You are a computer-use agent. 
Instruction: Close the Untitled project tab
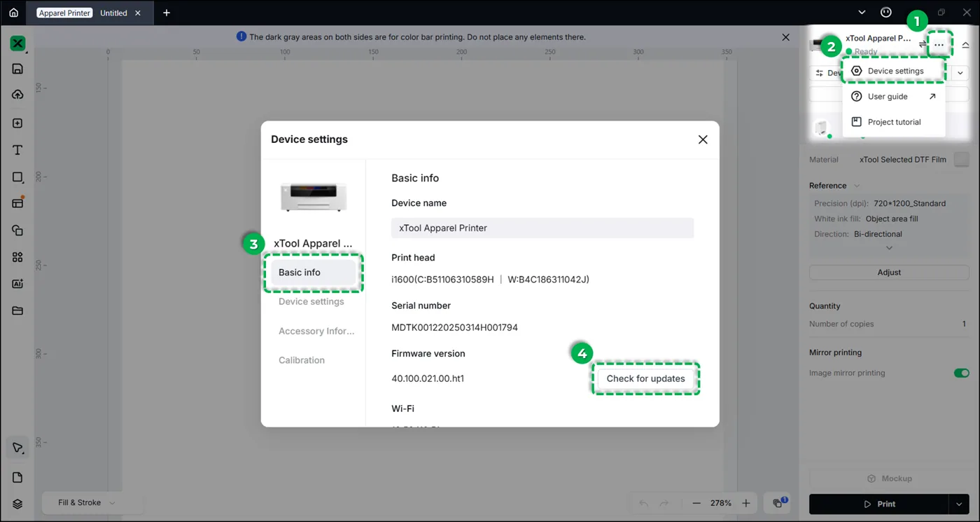(138, 13)
